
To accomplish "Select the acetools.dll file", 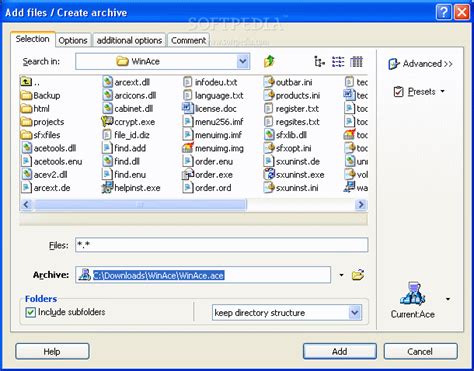I will [x=49, y=148].
